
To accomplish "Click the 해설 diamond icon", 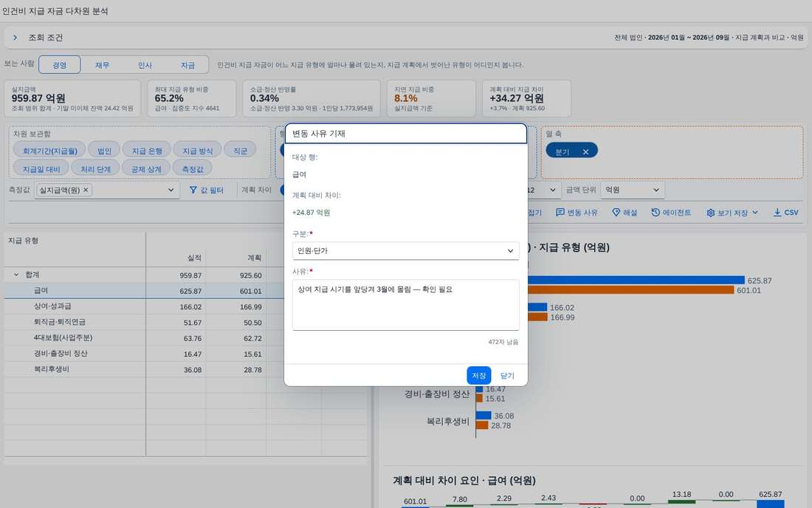I will 616,213.
